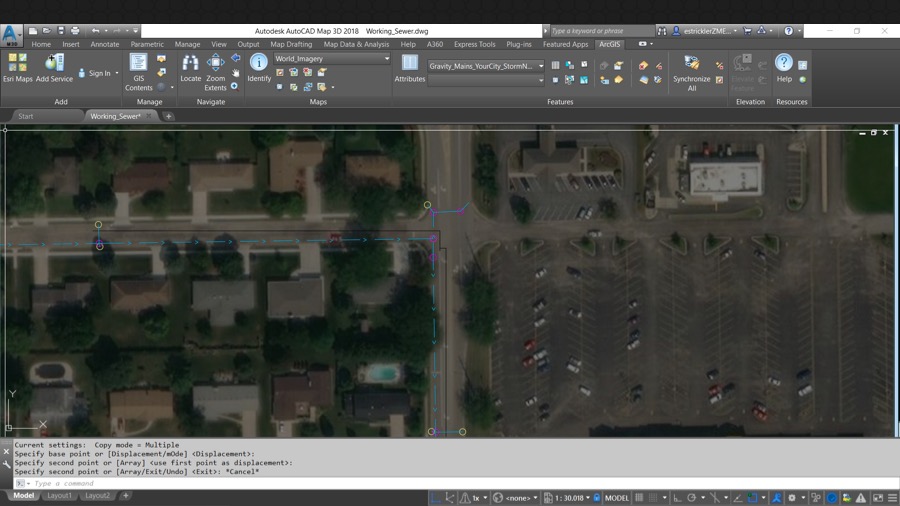Add new layout with plus button
The height and width of the screenshot is (506, 900).
(126, 495)
